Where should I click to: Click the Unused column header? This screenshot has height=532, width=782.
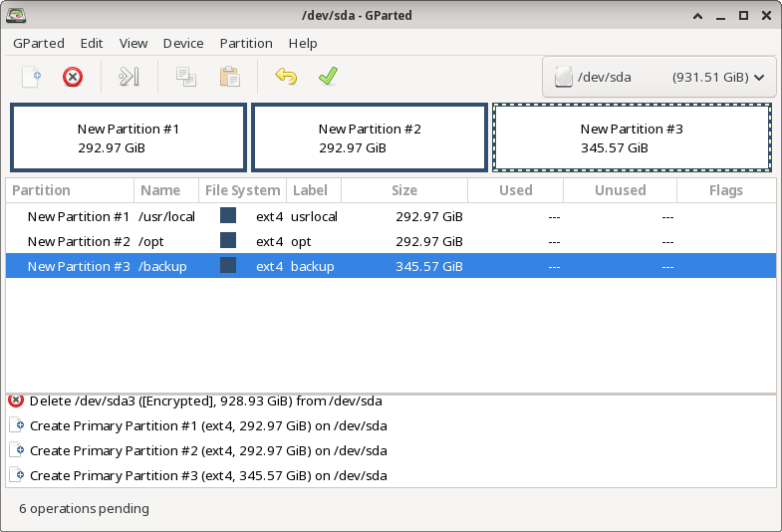pos(620,190)
